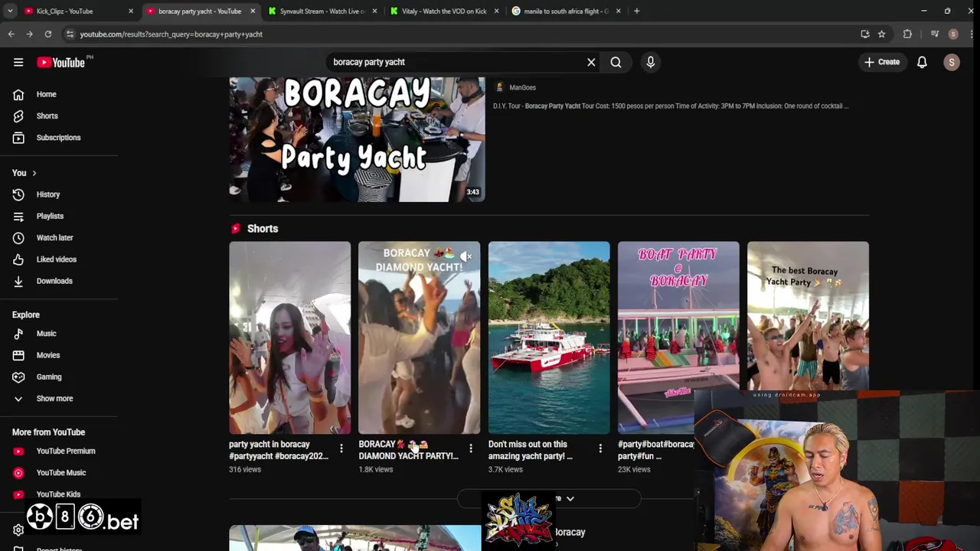Reload the YouTube page
Screen dimensions: 980x551
(47, 34)
